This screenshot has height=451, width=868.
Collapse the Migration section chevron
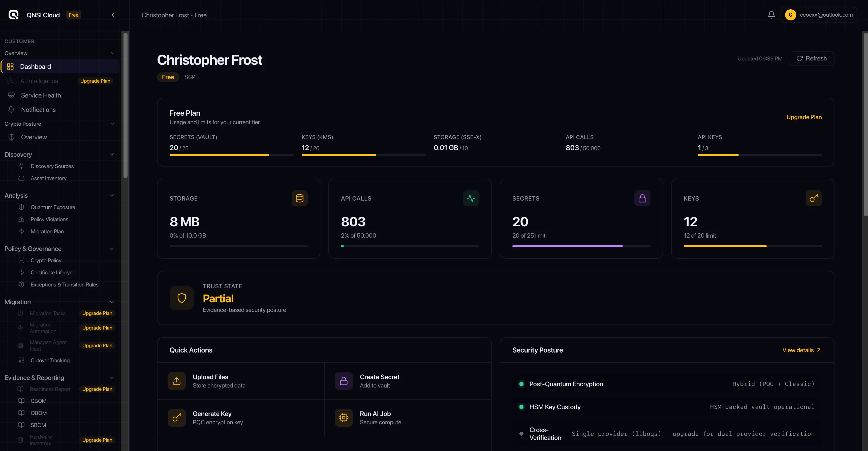pyautogui.click(x=112, y=302)
